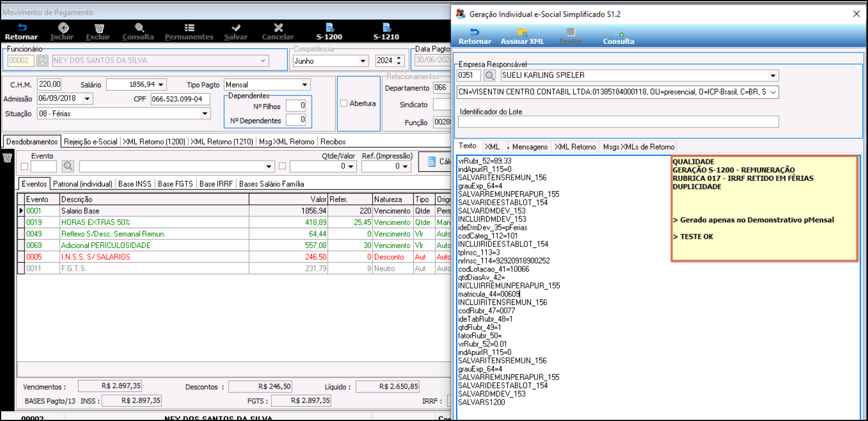Click the magnifier beside the Evento field
The width and height of the screenshot is (868, 421).
(x=68, y=166)
